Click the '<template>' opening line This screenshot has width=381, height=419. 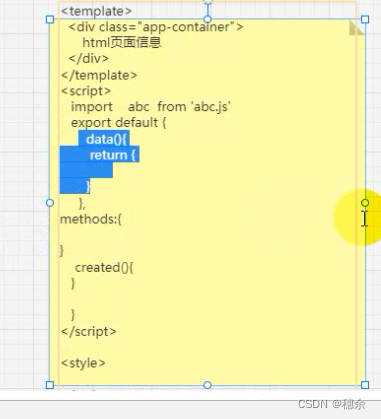tap(97, 11)
